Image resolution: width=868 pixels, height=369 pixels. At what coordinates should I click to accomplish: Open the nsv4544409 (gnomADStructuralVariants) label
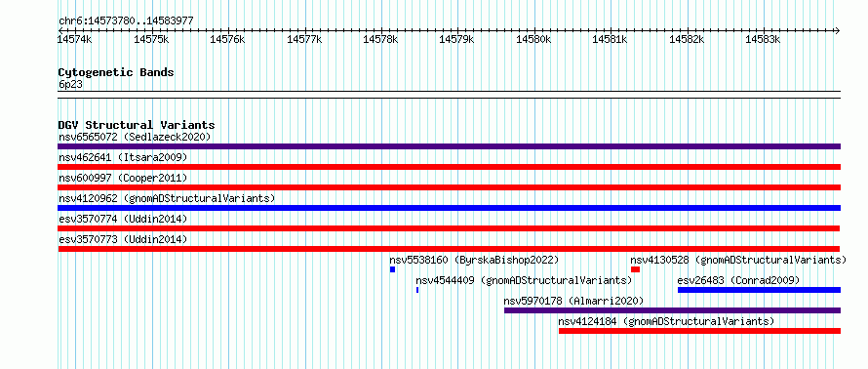[x=525, y=280]
